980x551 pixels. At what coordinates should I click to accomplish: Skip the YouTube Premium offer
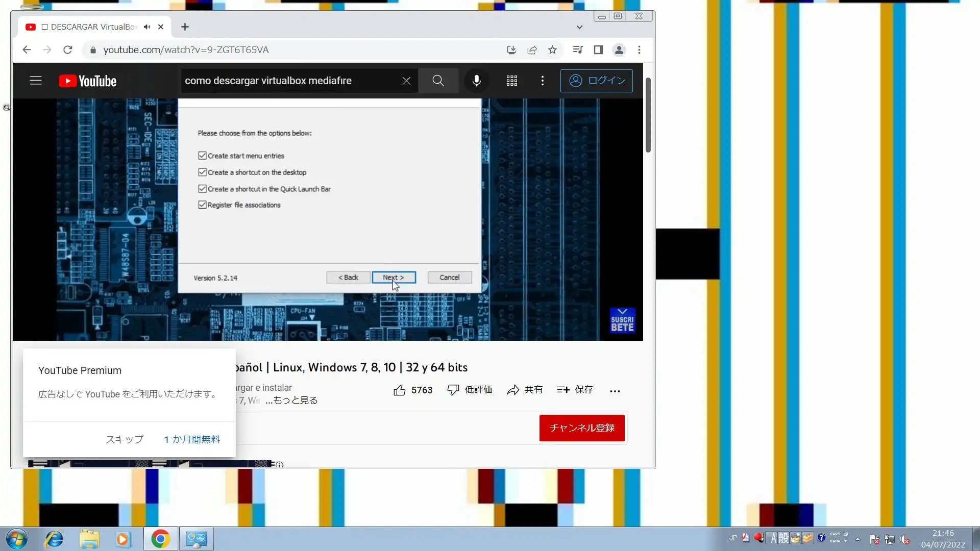(x=124, y=439)
